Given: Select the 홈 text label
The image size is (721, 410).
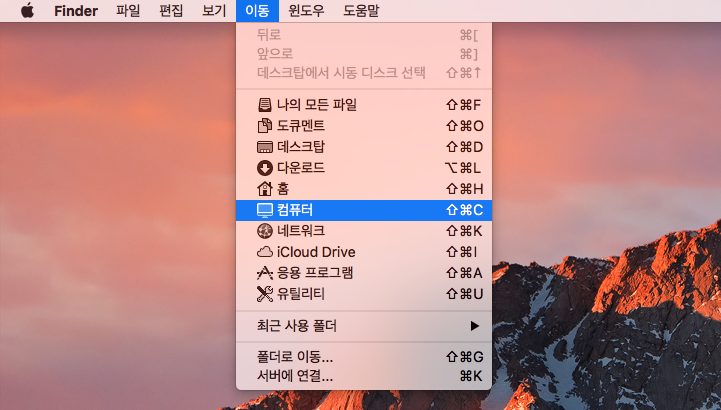Looking at the screenshot, I should point(283,189).
